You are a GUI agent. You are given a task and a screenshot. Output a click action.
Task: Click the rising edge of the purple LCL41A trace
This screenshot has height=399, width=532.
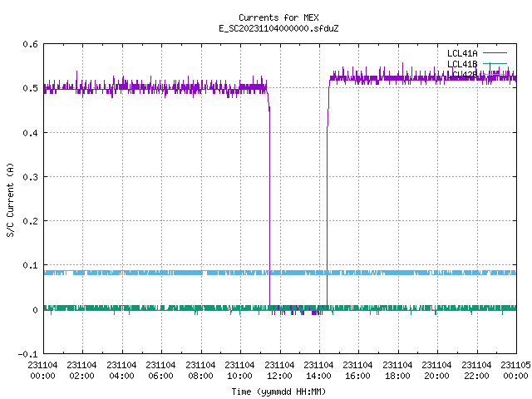pyautogui.click(x=327, y=204)
